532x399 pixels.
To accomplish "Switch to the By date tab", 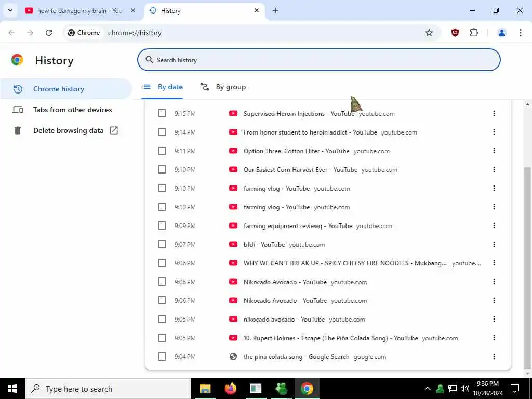I will point(162,87).
